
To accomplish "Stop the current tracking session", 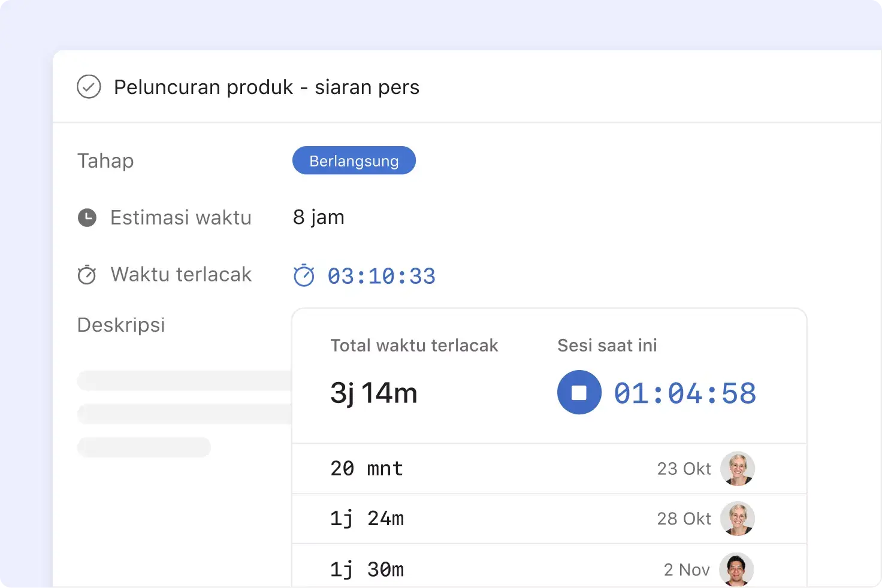I will (x=579, y=392).
